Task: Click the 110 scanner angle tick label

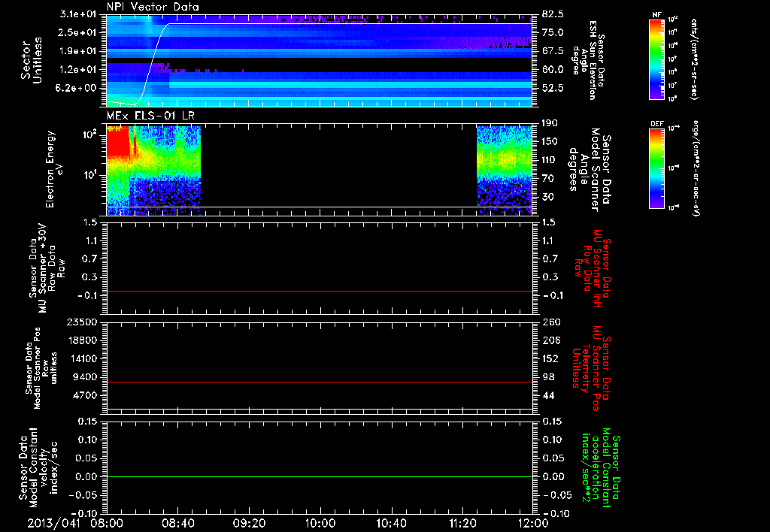Action: coord(550,160)
